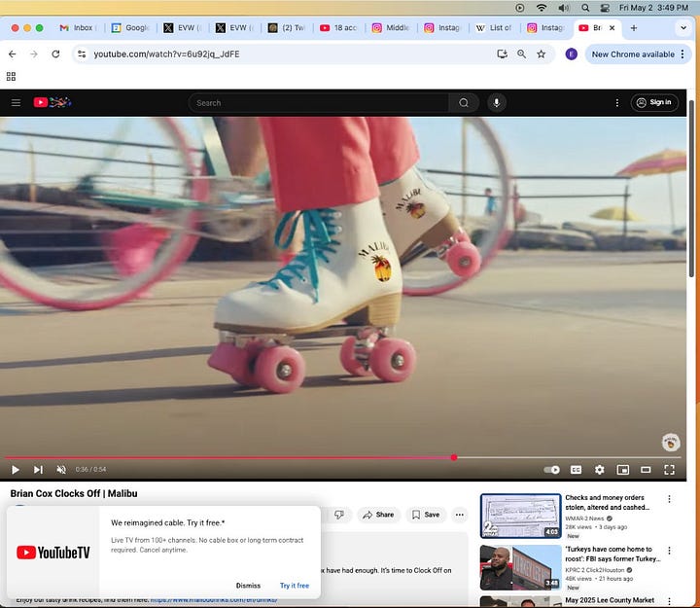Save video to playlist
700x608 pixels.
(426, 515)
